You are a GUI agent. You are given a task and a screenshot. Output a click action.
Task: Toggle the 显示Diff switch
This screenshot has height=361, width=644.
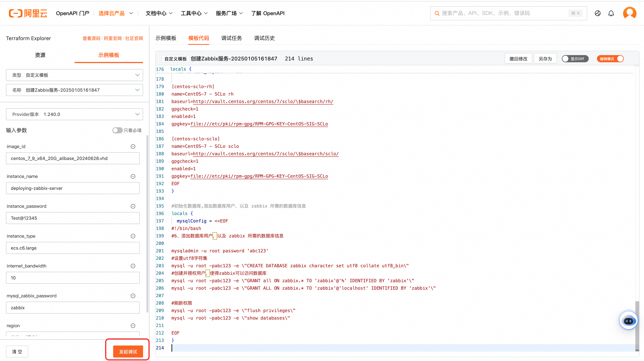(575, 59)
